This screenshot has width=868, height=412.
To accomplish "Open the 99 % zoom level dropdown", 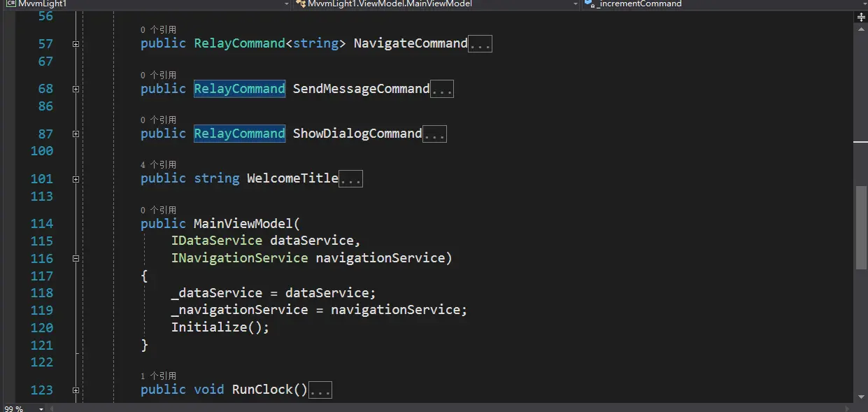I will coord(41,409).
